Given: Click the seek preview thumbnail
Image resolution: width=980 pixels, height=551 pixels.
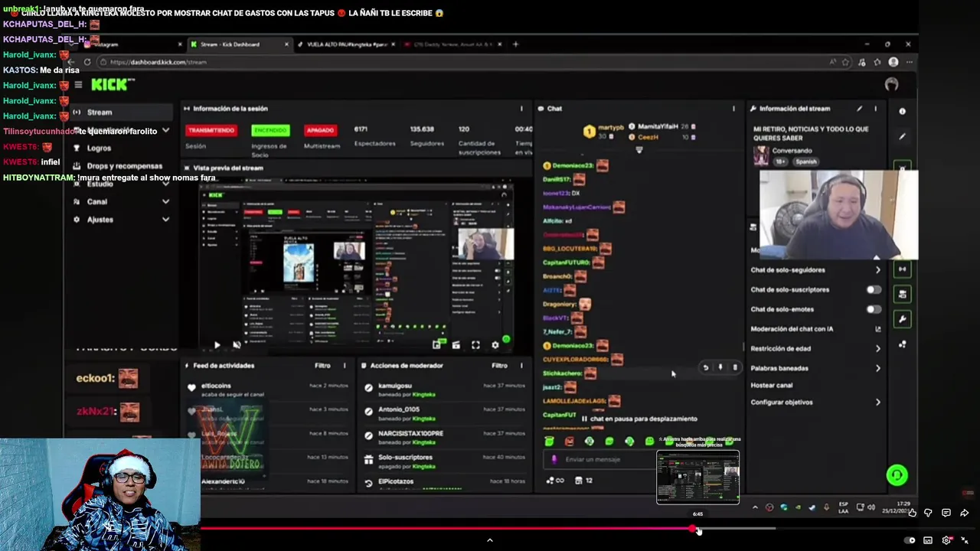Looking at the screenshot, I should click(x=697, y=478).
